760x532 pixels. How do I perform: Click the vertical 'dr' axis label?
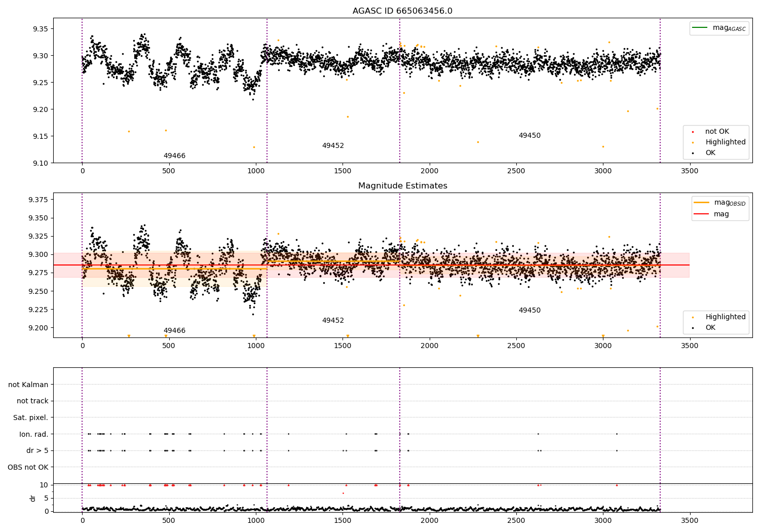pyautogui.click(x=33, y=498)
